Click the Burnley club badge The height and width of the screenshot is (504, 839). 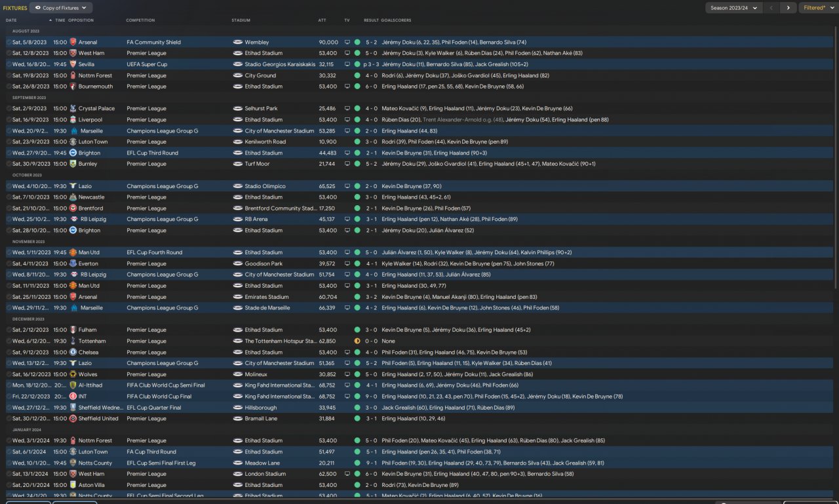click(73, 164)
